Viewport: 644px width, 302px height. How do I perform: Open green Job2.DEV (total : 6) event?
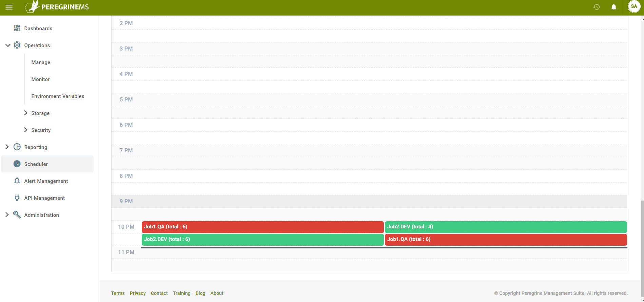tap(262, 240)
